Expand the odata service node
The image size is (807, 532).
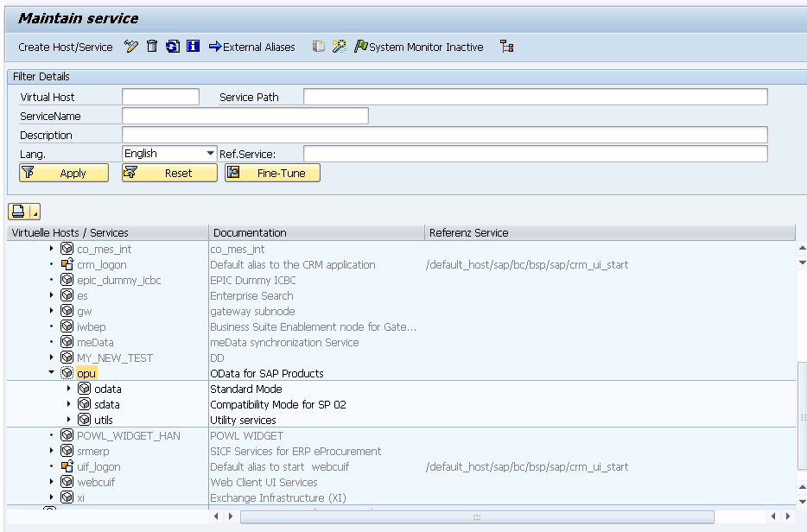tap(69, 389)
